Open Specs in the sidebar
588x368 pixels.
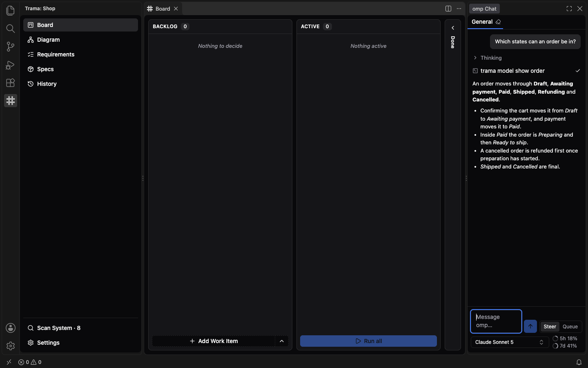tap(80, 69)
